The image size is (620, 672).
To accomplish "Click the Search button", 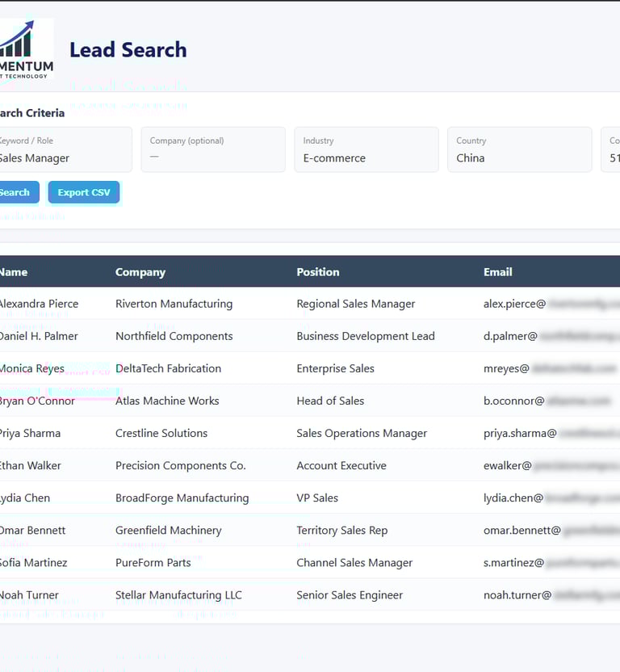I will tap(18, 192).
